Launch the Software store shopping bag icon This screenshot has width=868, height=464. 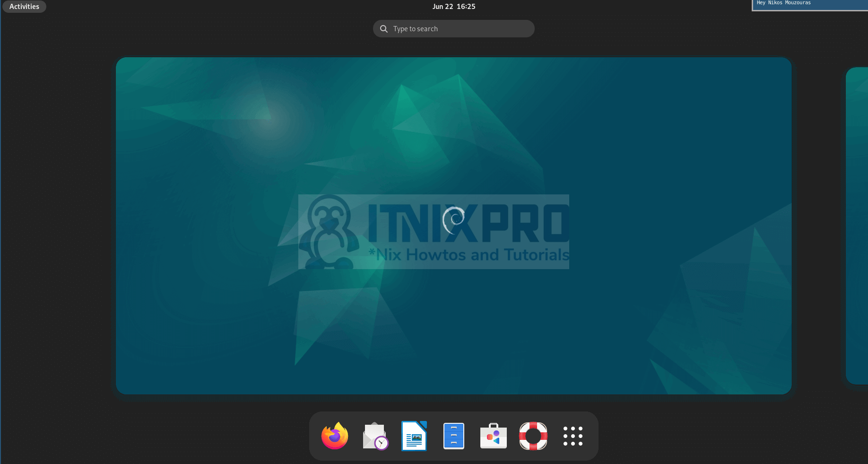[493, 436]
